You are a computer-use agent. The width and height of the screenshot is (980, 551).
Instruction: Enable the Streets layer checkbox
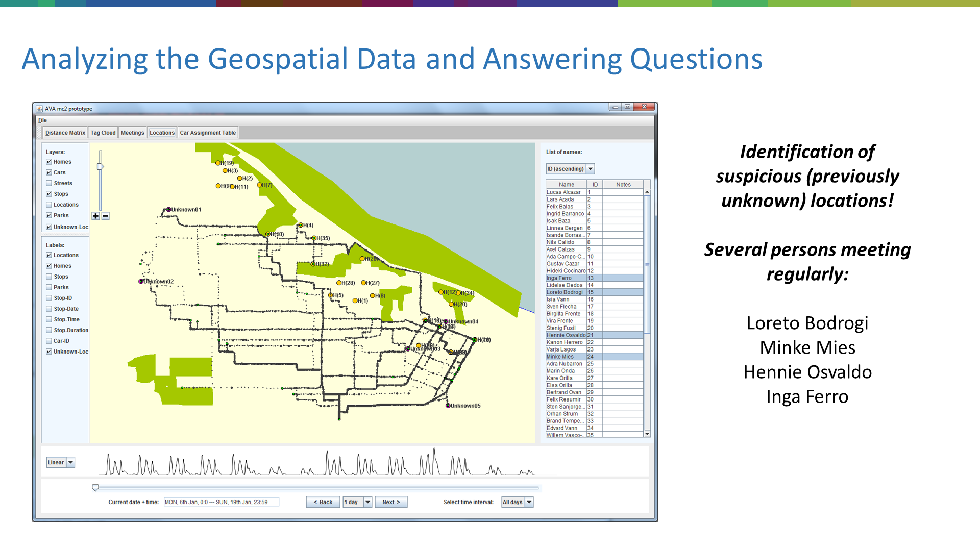[49, 183]
